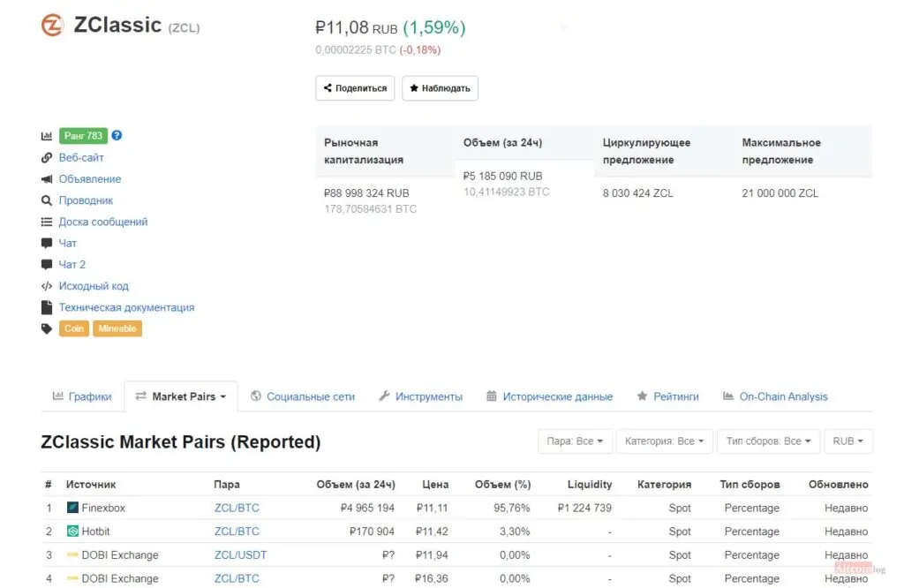Click the ₽11,08 RUB price value
The width and height of the screenshot is (904, 588).
click(x=357, y=27)
